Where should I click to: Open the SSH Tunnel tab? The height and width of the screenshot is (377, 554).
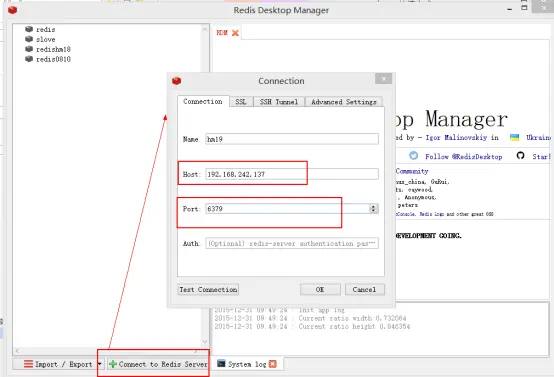(x=279, y=102)
